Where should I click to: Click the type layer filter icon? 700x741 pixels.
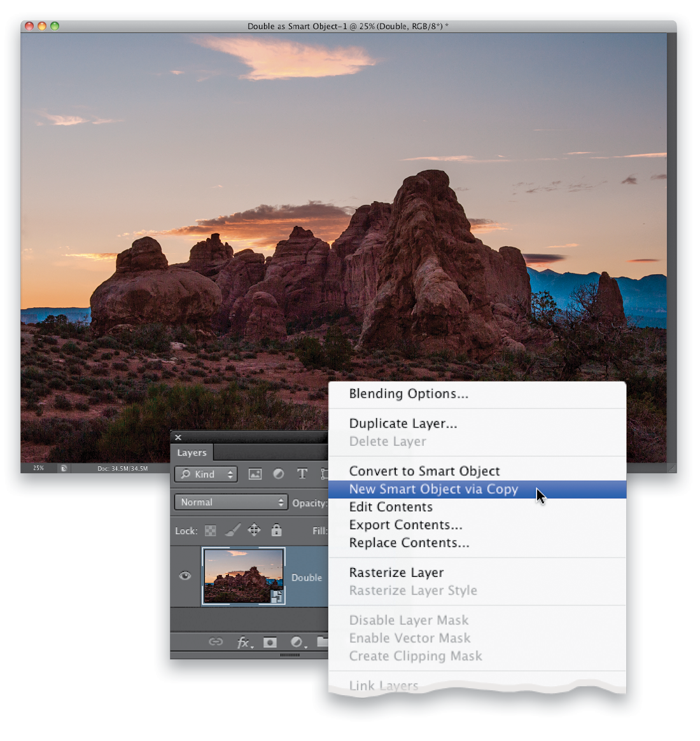(x=302, y=474)
